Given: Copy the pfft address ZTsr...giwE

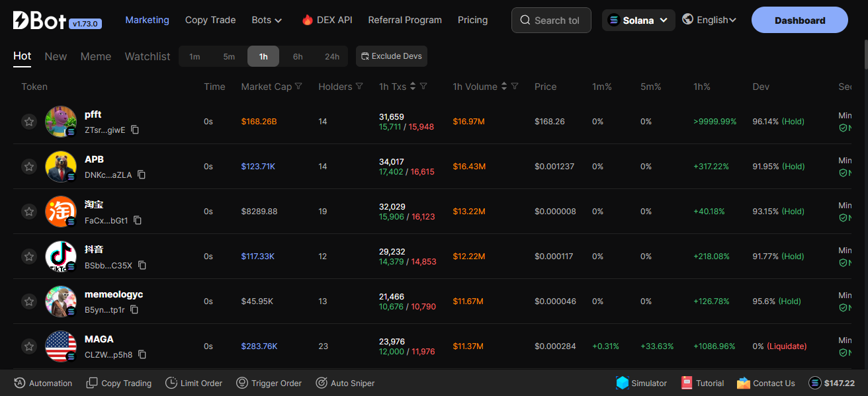Looking at the screenshot, I should [x=135, y=130].
